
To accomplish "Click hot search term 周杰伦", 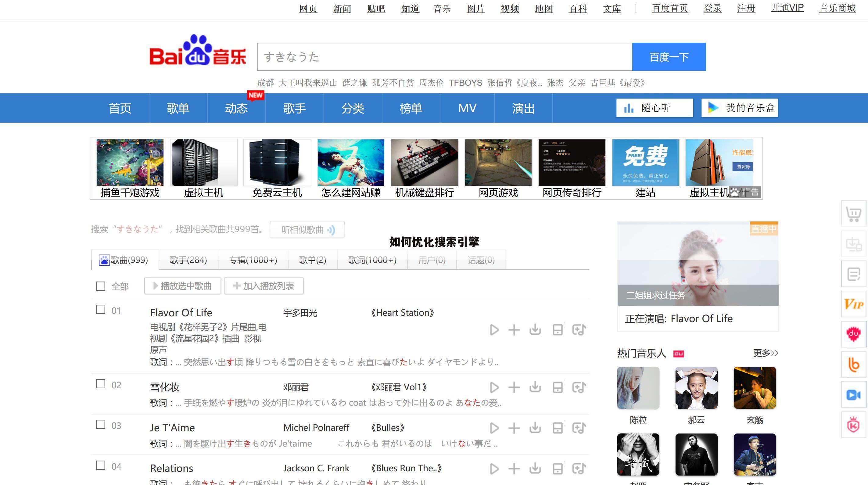I will tap(431, 83).
